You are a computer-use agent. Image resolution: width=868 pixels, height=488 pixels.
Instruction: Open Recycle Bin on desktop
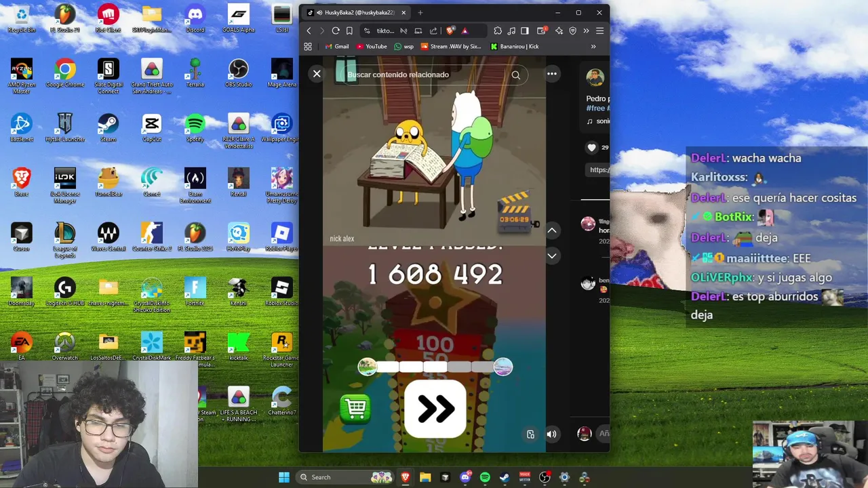pos(22,18)
